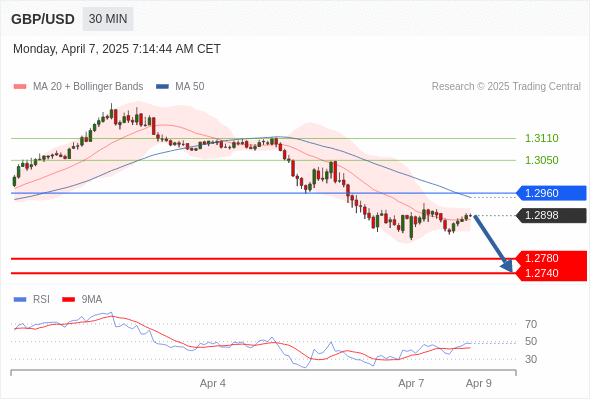This screenshot has height=400, width=590.
Task: Click the RSI 50 axis value
Action: 531,341
